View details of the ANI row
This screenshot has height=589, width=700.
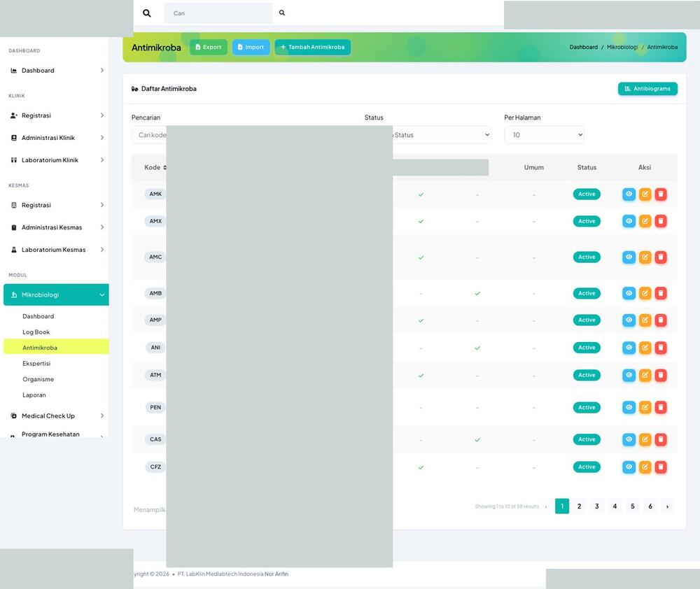629,348
